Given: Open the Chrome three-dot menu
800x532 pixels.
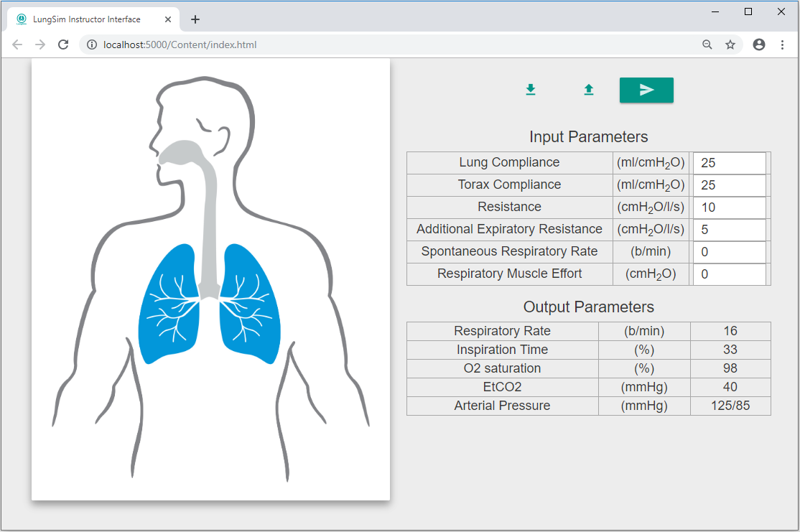Looking at the screenshot, I should click(x=782, y=45).
